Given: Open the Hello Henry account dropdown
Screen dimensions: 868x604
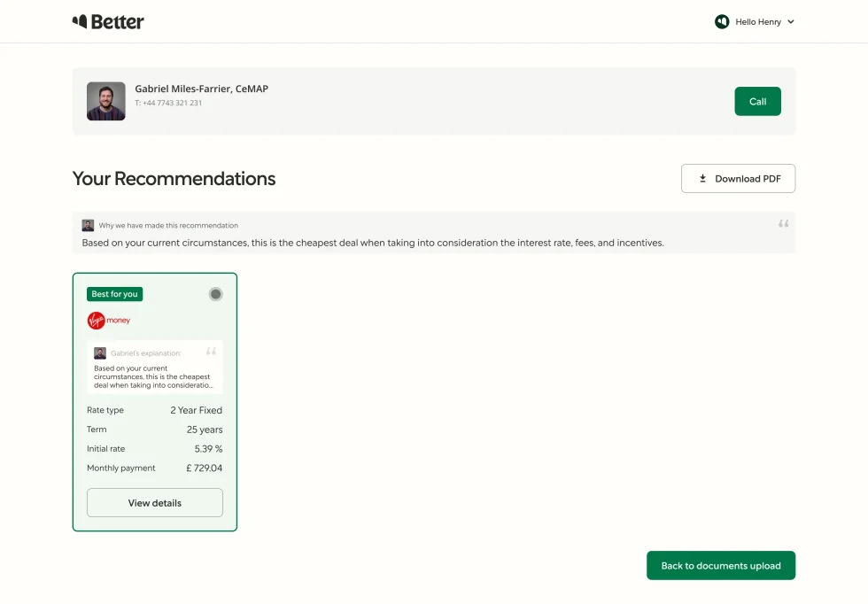Looking at the screenshot, I should [755, 21].
